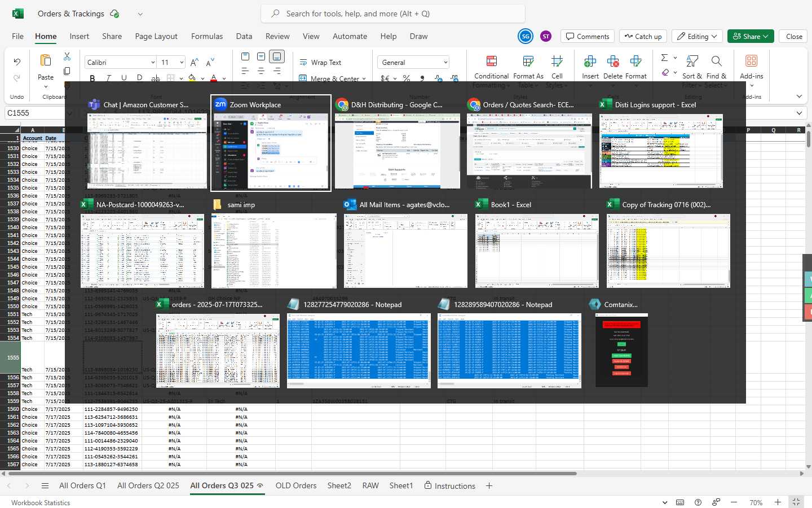Decrease font size with smaller A icon
The image size is (812, 508).
pyautogui.click(x=210, y=63)
